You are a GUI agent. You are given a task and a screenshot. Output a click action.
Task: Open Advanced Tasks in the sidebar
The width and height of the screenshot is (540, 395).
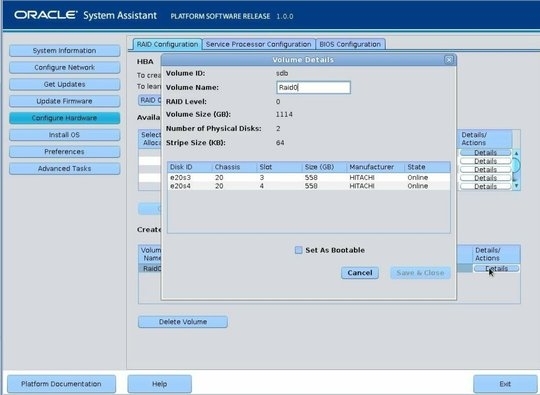pyautogui.click(x=64, y=169)
